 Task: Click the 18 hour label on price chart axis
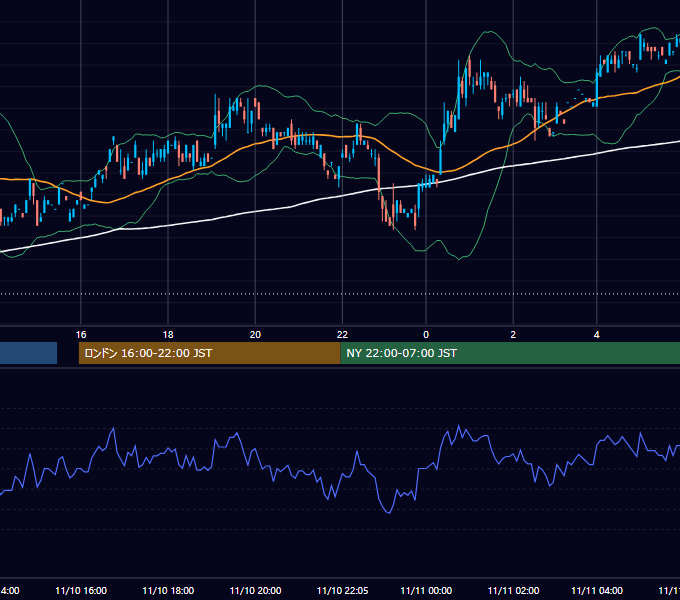pyautogui.click(x=168, y=335)
